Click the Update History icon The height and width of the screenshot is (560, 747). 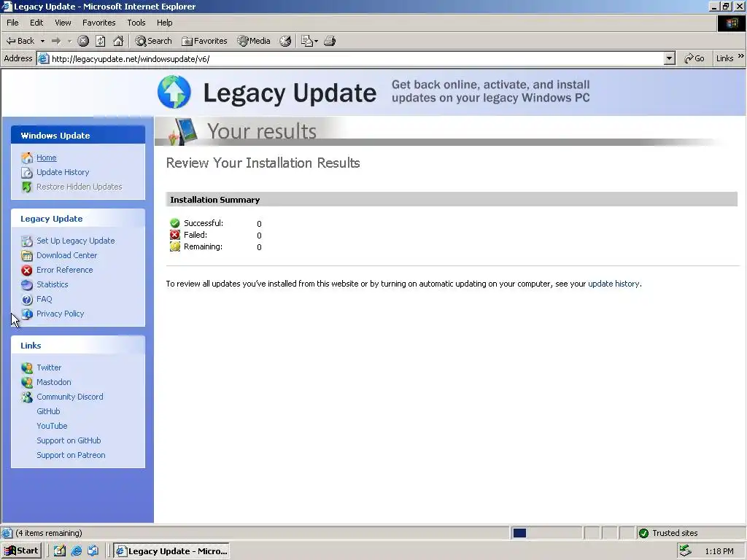27,172
